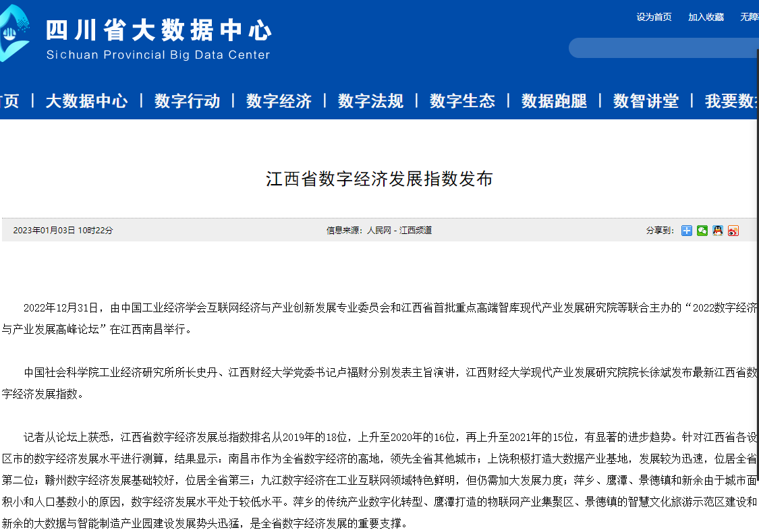This screenshot has height=532, width=759.
Task: Share the article to Sina Weibo
Action: 733,231
